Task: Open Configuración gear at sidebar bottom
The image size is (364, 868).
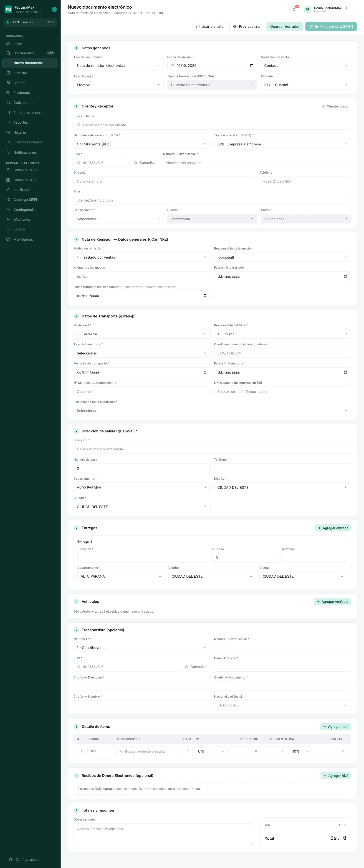Action: pos(11,859)
